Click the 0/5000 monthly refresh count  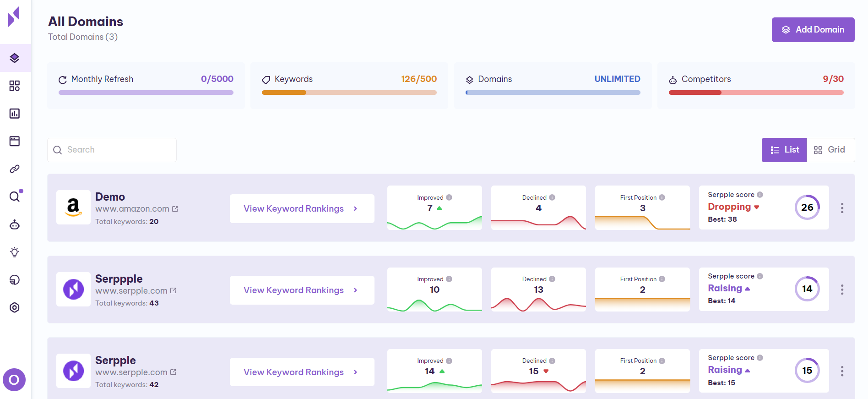pos(217,79)
